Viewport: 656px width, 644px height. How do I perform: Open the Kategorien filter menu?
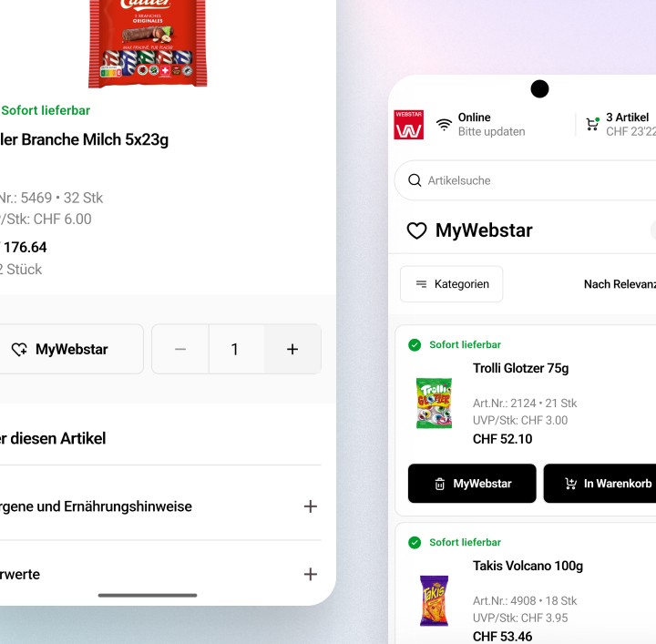pyautogui.click(x=451, y=284)
